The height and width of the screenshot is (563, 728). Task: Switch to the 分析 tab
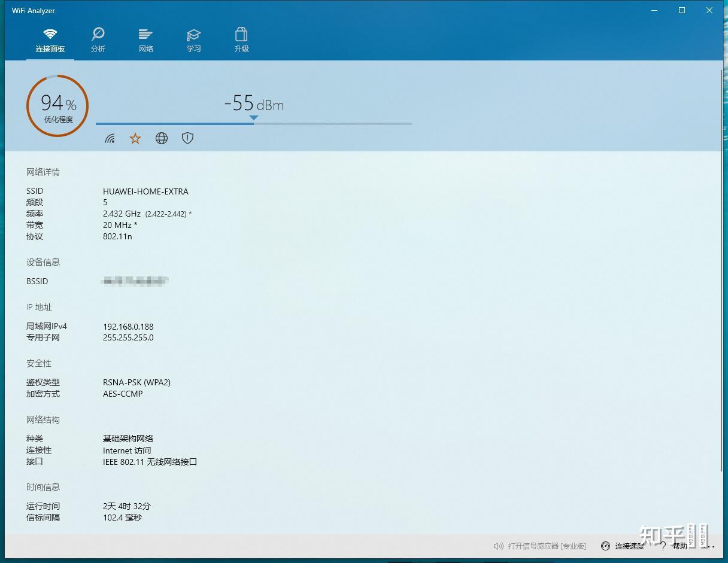[98, 39]
